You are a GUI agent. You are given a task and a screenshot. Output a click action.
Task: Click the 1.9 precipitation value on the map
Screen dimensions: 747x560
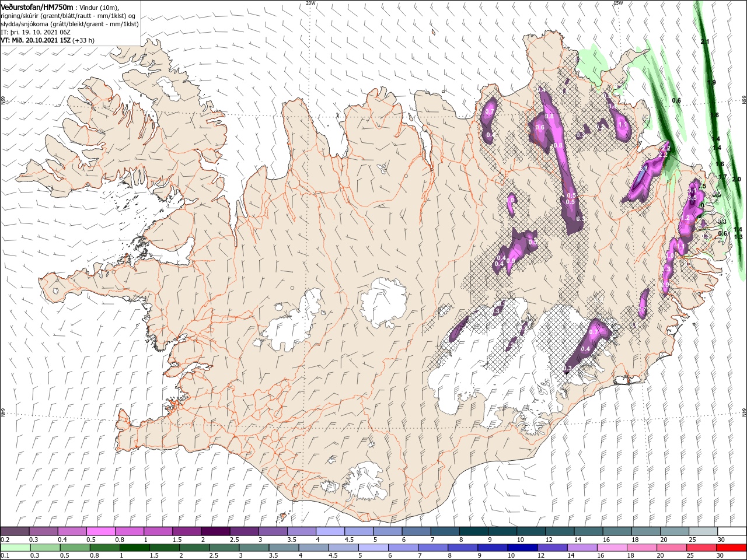pyautogui.click(x=711, y=83)
